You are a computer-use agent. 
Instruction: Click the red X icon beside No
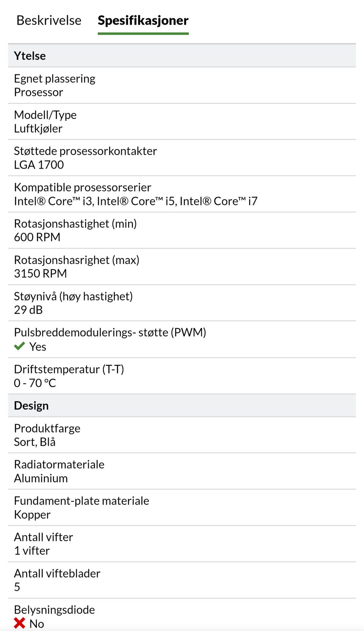pyautogui.click(x=19, y=623)
